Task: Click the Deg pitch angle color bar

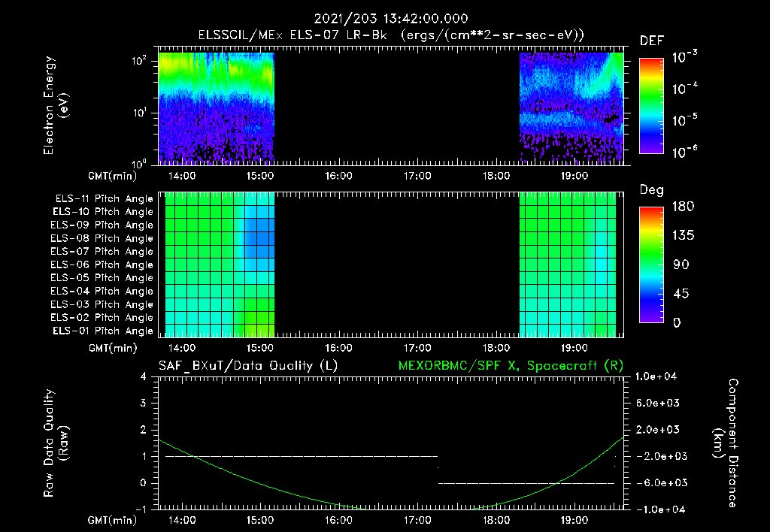Action: point(652,264)
